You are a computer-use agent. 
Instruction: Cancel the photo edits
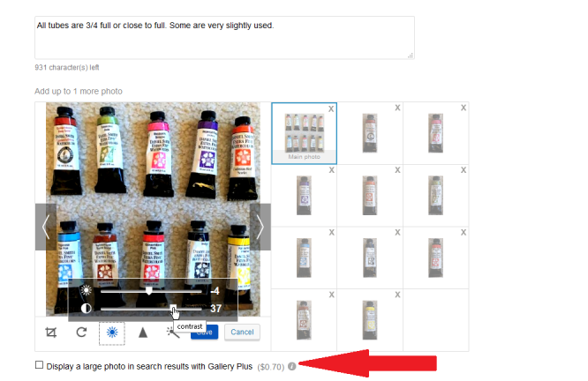coord(242,332)
